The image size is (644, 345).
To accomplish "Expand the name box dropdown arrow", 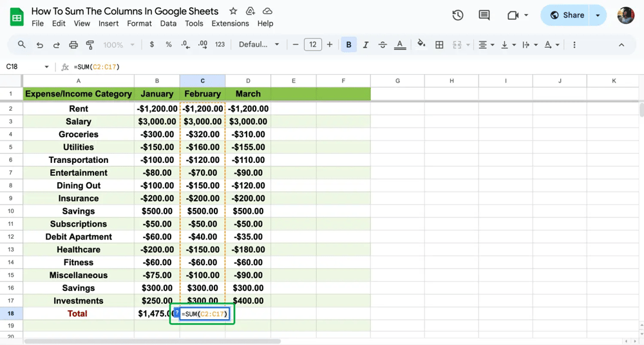I will pos(46,67).
